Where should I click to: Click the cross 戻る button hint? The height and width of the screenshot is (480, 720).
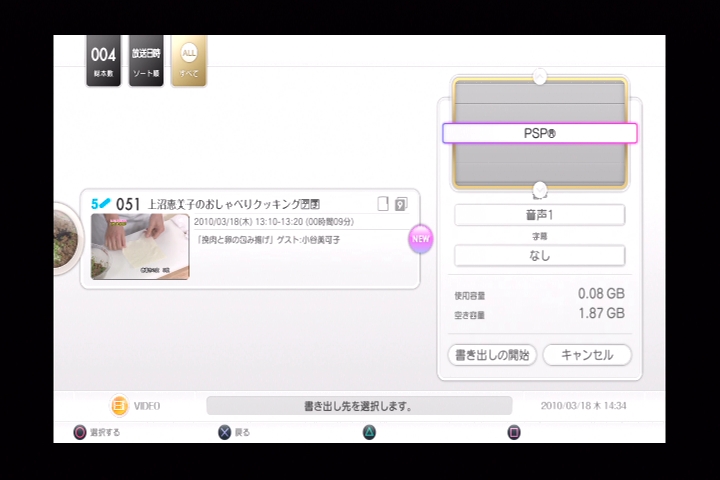point(234,432)
